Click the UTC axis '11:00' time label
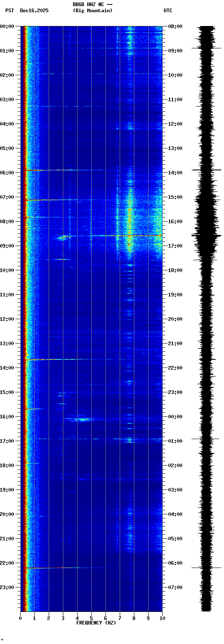The height and width of the screenshot is (644, 224). coord(175,100)
